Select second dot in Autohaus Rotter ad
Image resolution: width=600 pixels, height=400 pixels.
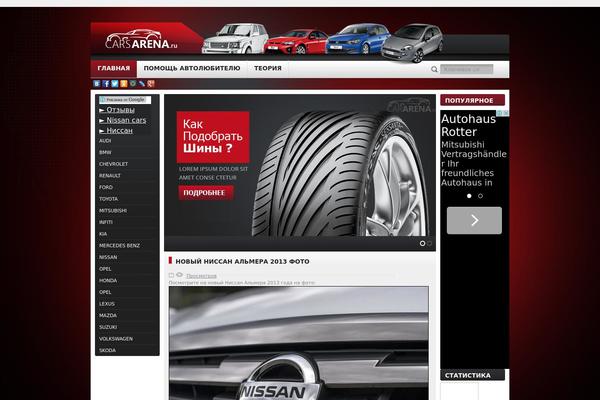click(x=480, y=196)
